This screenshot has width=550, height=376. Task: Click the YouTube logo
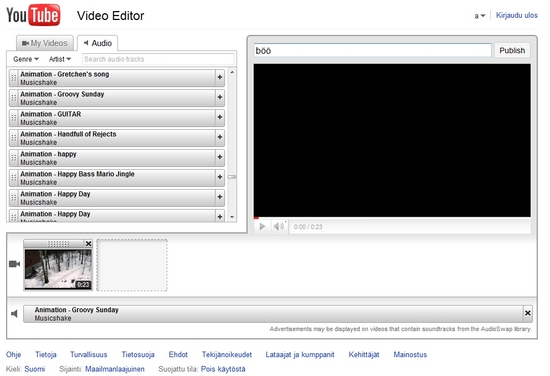click(x=33, y=15)
